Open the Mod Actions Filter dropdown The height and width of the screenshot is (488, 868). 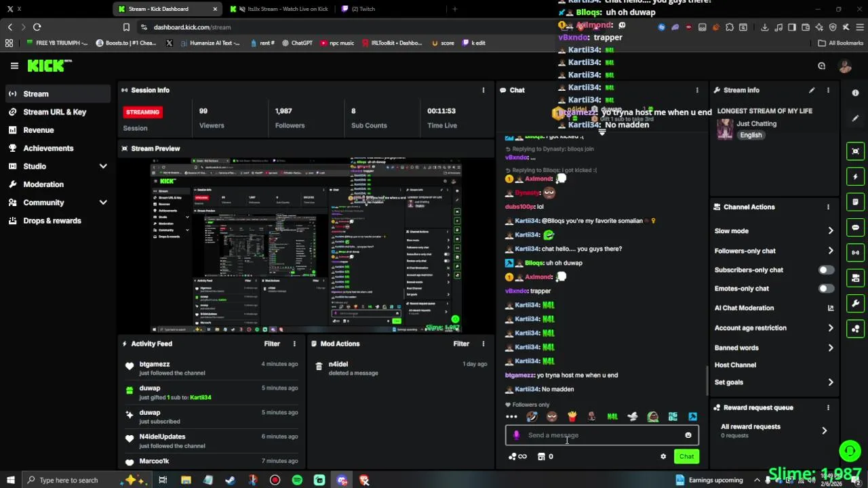[461, 344]
